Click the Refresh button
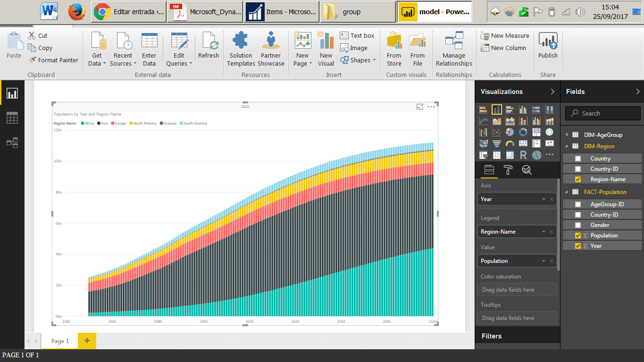The image size is (644, 362). (209, 46)
